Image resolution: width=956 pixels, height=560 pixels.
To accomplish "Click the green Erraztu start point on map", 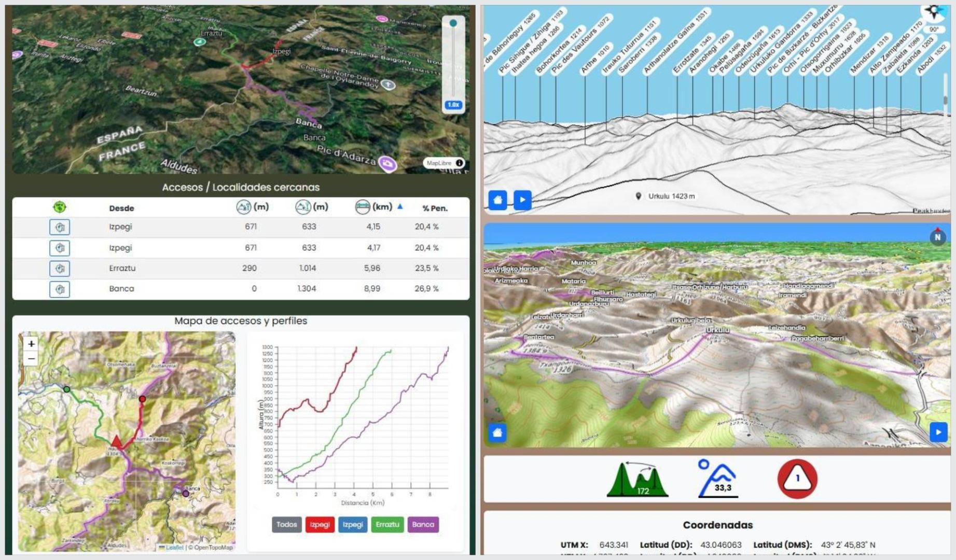I will pyautogui.click(x=66, y=389).
